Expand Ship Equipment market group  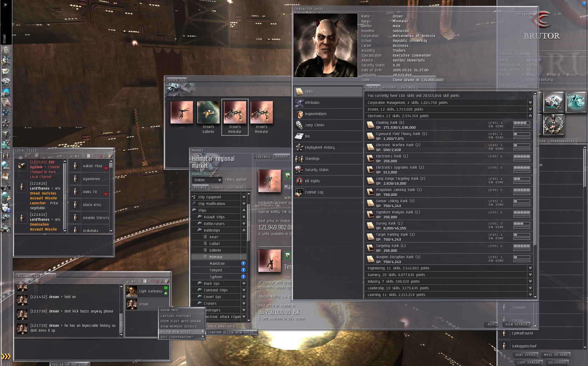coord(244,197)
